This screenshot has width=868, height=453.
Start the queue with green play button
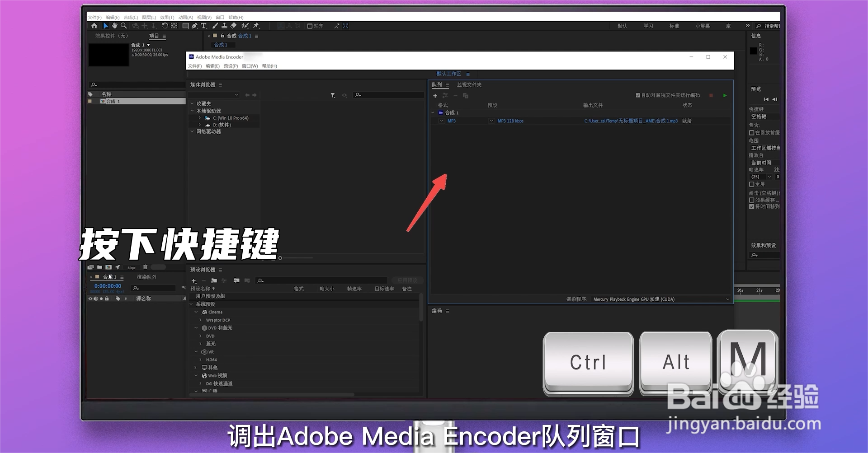725,96
